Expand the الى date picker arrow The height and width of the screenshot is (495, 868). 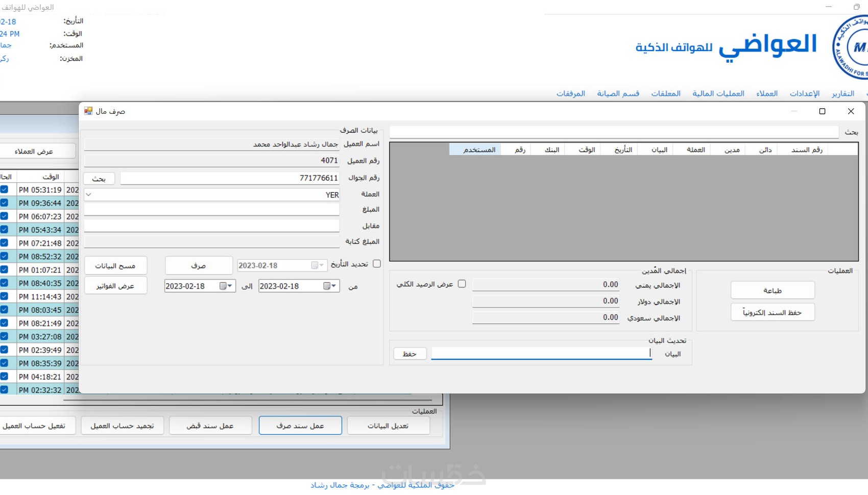[230, 286]
